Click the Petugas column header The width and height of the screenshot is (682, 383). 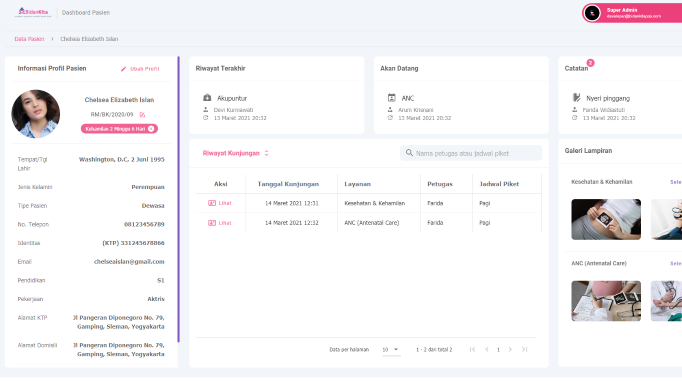[x=440, y=184]
